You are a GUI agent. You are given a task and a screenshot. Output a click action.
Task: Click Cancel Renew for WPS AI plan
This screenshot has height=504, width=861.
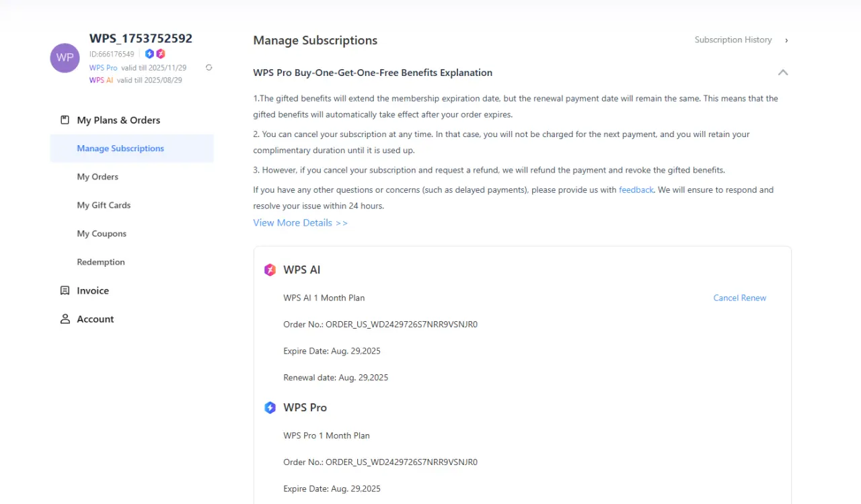click(740, 298)
